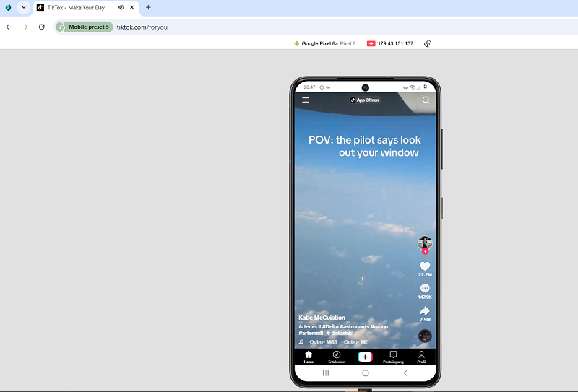The image size is (578, 392).
Task: Click the Swiss flag proxy icon
Action: (371, 43)
